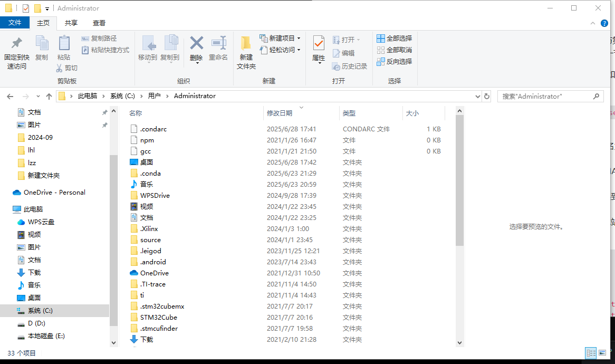Viewport: 615px width, 364px height.
Task: Click 系统 (C:) in breadcrumb
Action: (x=122, y=96)
